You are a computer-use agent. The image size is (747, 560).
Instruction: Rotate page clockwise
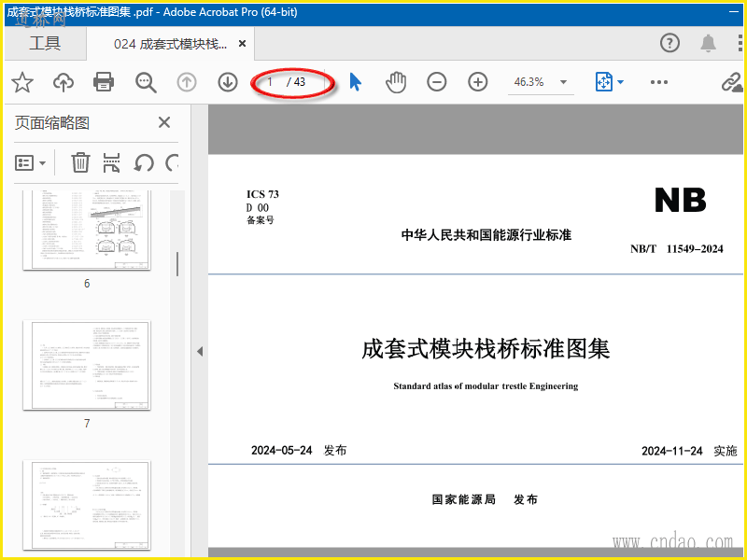coord(172,162)
